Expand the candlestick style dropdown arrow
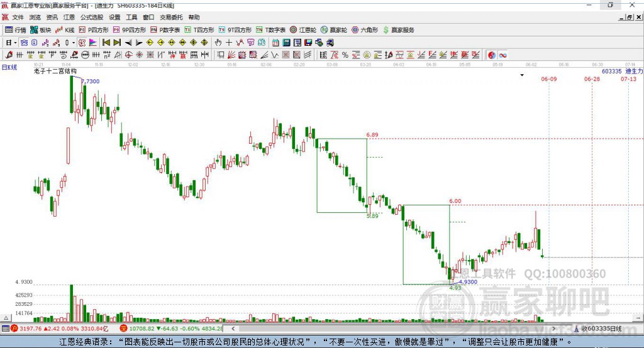Viewport: 644px width, 348px height. [74, 43]
